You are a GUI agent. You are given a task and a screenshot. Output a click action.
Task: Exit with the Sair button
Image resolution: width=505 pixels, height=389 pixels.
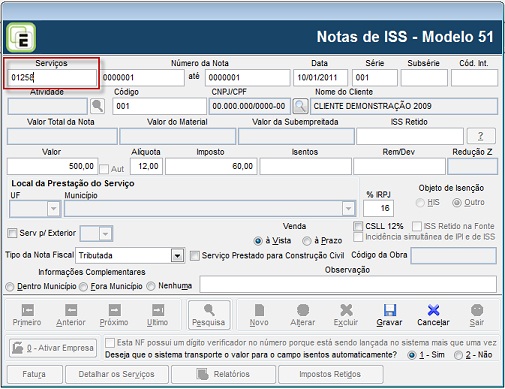coord(477,315)
